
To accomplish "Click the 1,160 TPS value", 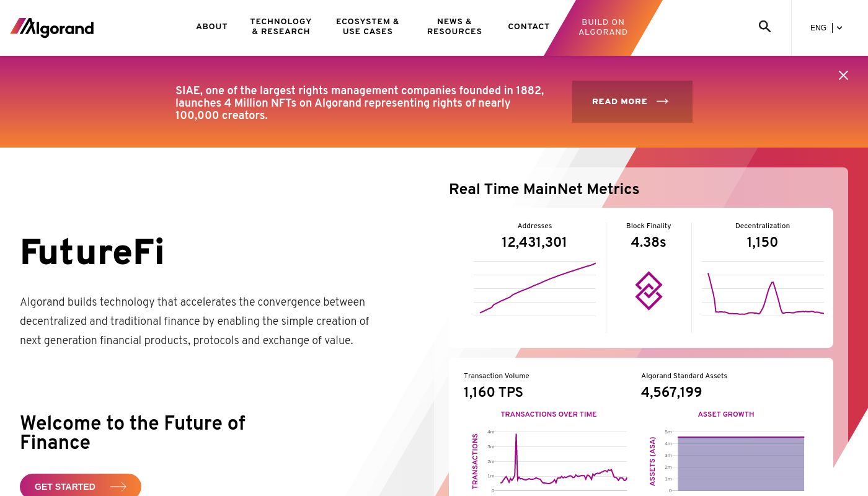I will coord(494,392).
